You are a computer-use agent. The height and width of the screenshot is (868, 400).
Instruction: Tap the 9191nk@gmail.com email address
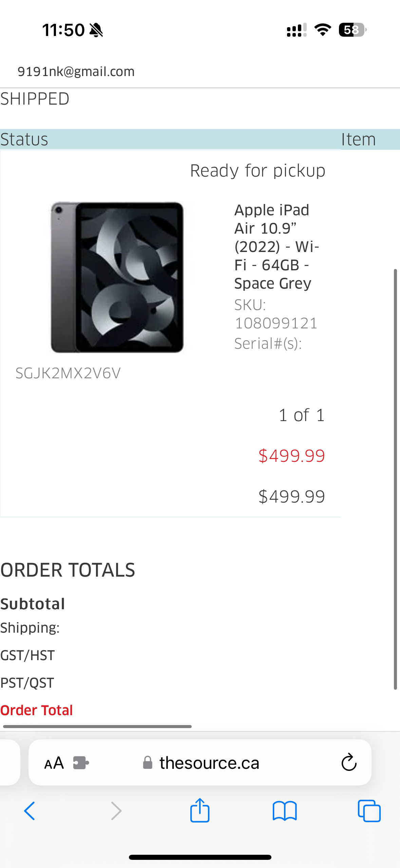coord(76,72)
